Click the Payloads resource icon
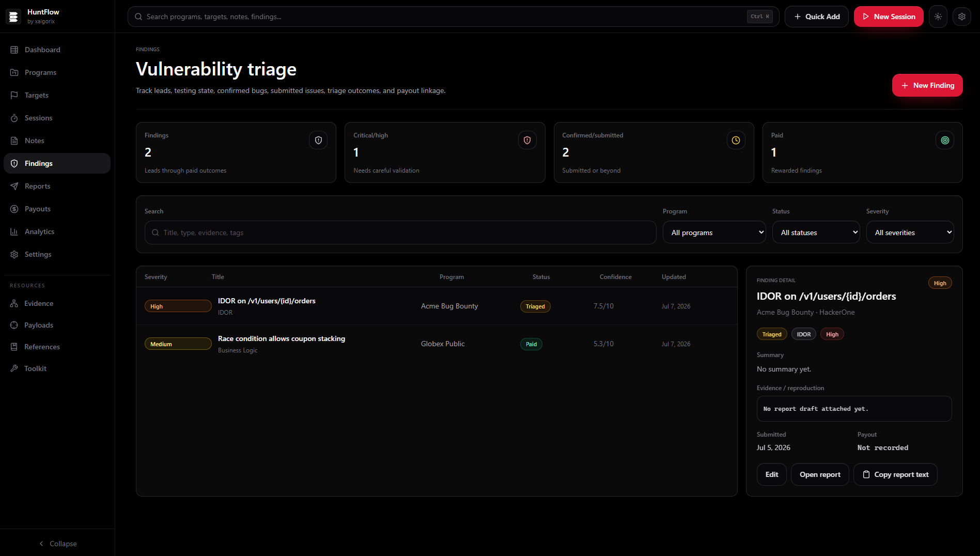 (14, 325)
